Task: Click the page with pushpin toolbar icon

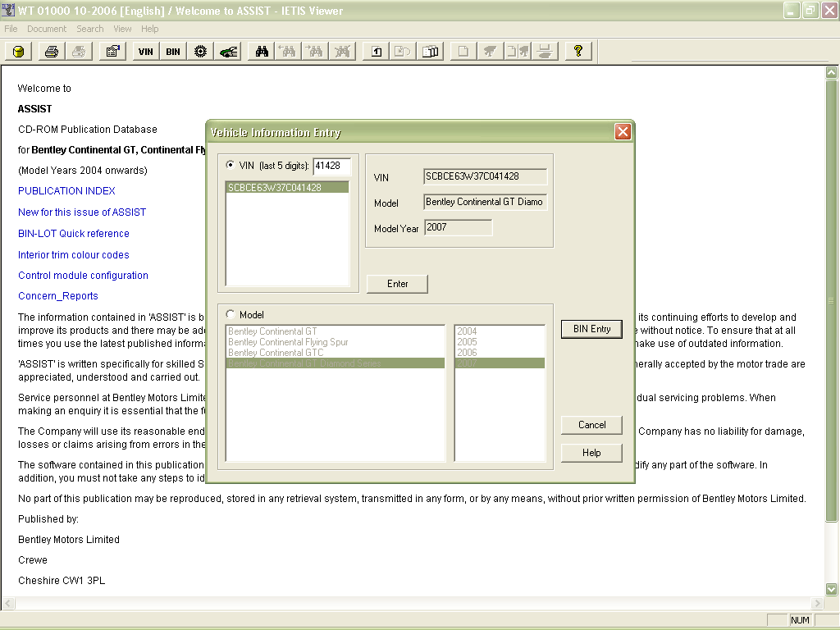Action: (518, 52)
